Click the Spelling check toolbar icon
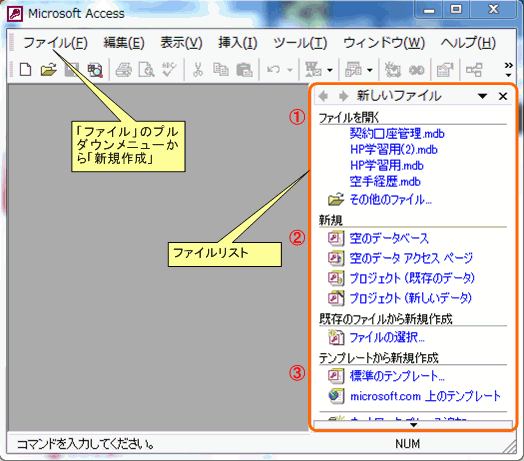 click(169, 69)
